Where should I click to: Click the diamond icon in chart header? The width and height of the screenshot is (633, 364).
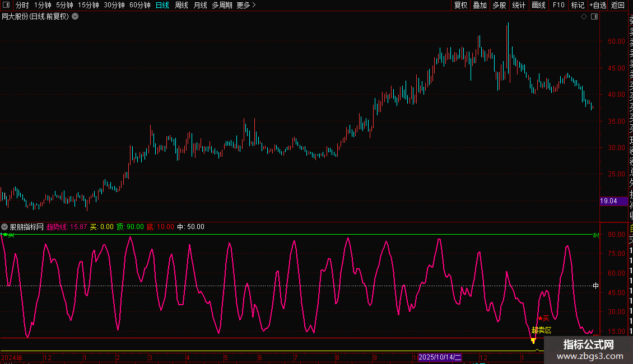pyautogui.click(x=584, y=17)
